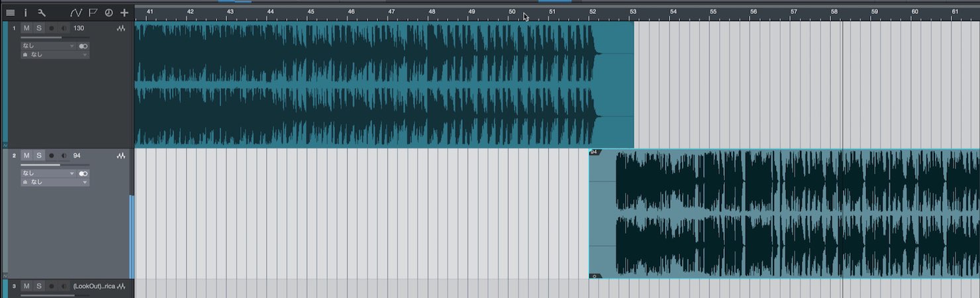Viewport: 980px width, 298px height.
Task: Open track 2 output なし dropdown
Action: click(x=55, y=182)
